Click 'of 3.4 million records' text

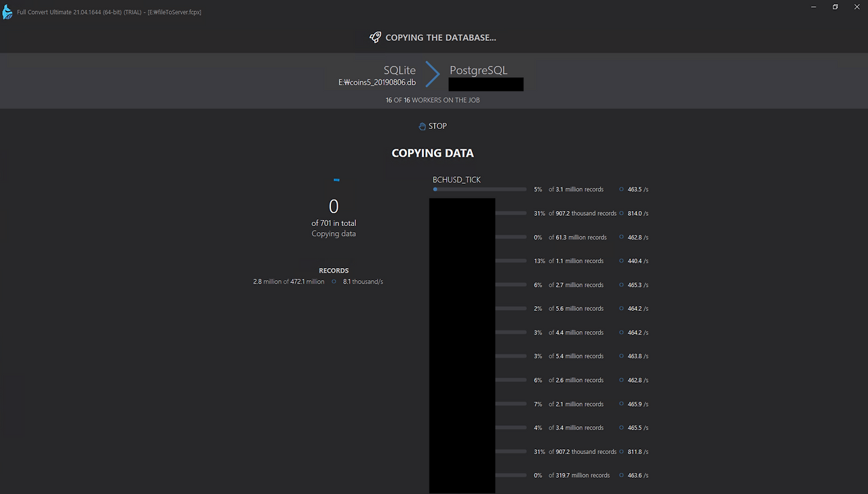click(x=576, y=427)
